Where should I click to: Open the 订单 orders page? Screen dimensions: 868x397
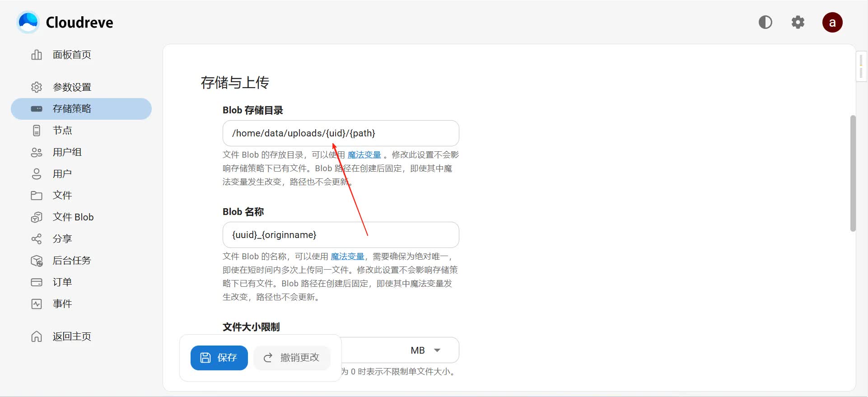point(62,282)
